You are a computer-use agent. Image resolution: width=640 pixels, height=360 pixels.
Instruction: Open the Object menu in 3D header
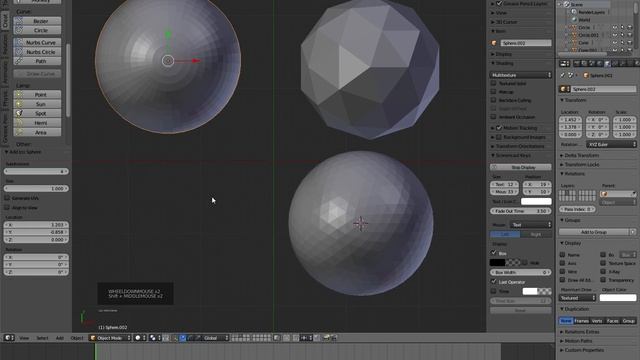[x=77, y=338]
